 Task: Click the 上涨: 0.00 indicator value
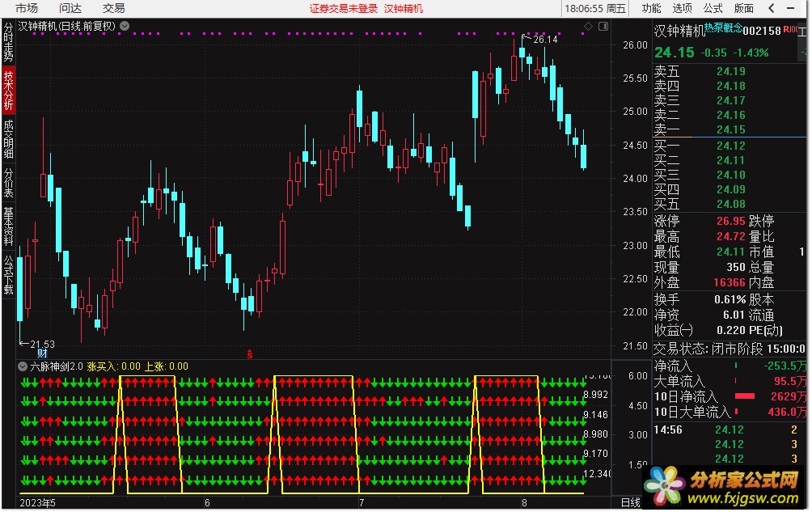(166, 366)
